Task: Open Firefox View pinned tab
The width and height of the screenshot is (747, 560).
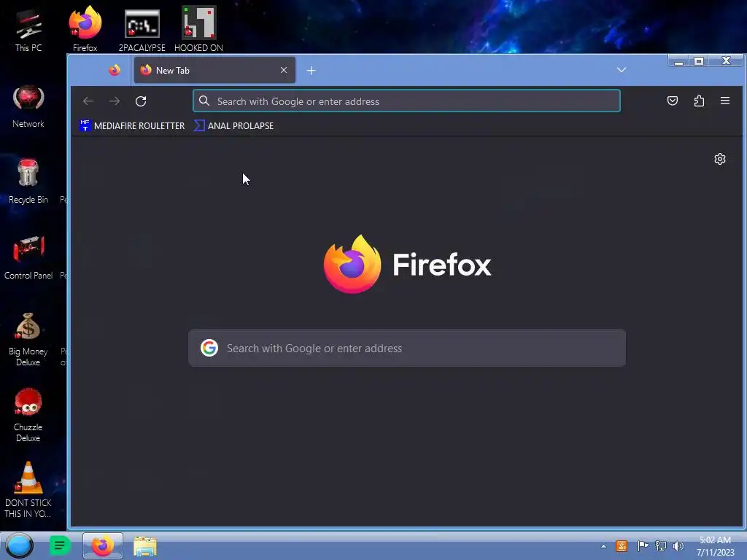Action: pyautogui.click(x=115, y=71)
